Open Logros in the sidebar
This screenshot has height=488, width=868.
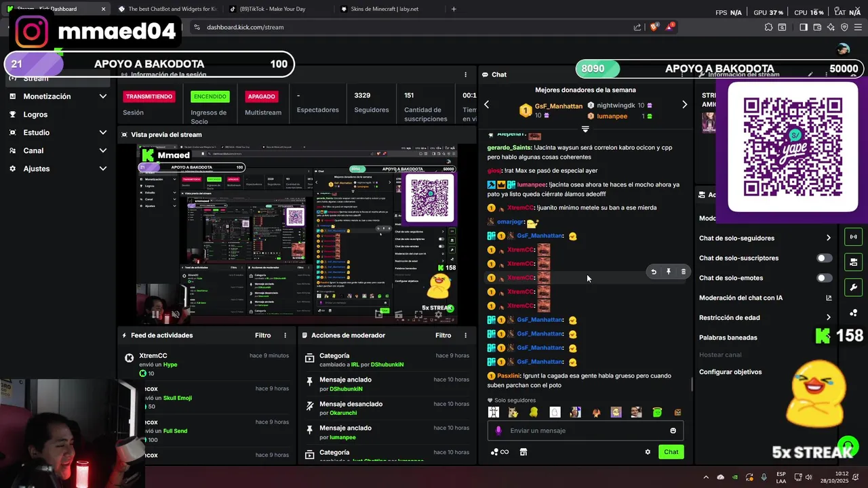coord(35,115)
